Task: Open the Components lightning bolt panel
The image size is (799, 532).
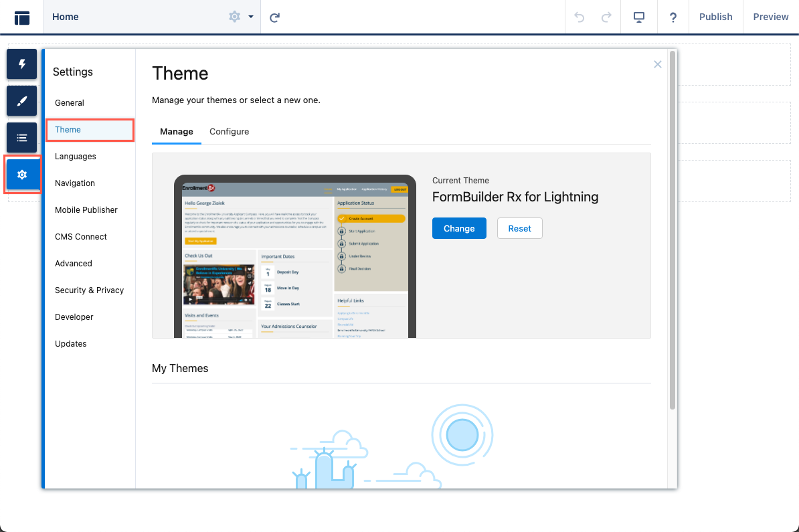Action: (22, 64)
